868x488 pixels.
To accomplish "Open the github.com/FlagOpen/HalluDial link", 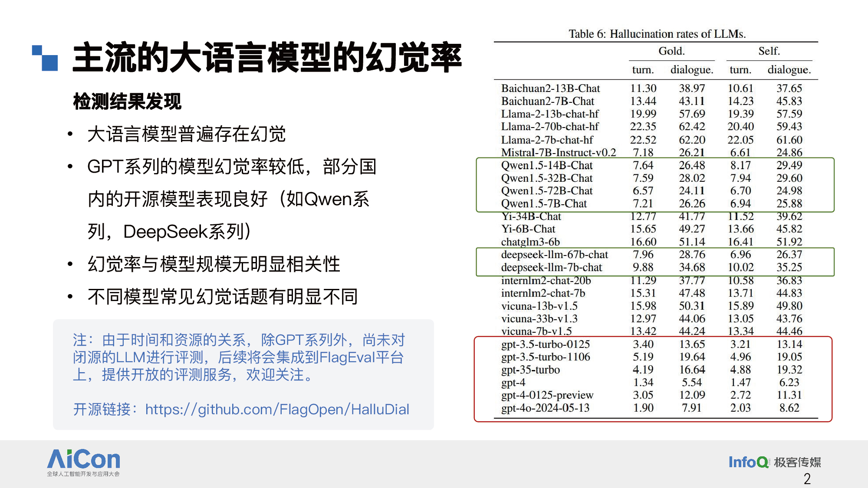I will click(277, 409).
